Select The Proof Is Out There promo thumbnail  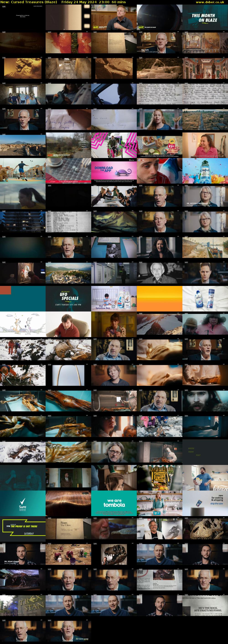[x=23, y=528]
